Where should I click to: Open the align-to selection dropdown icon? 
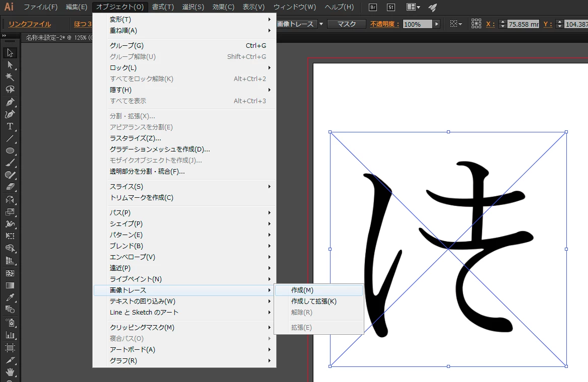pyautogui.click(x=456, y=24)
